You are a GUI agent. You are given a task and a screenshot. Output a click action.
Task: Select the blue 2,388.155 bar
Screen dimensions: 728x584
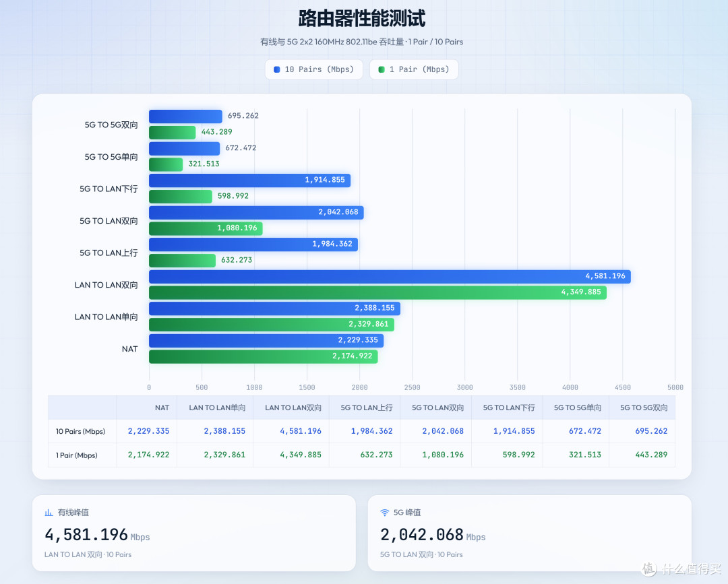[x=274, y=309]
